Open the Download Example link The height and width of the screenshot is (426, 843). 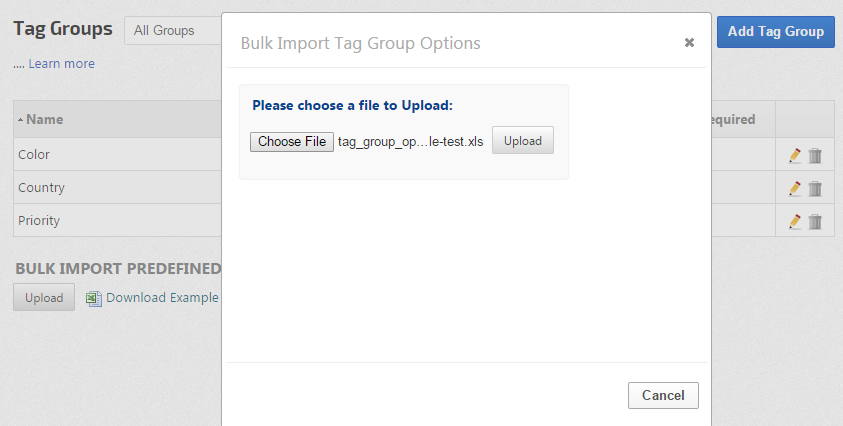coord(162,298)
